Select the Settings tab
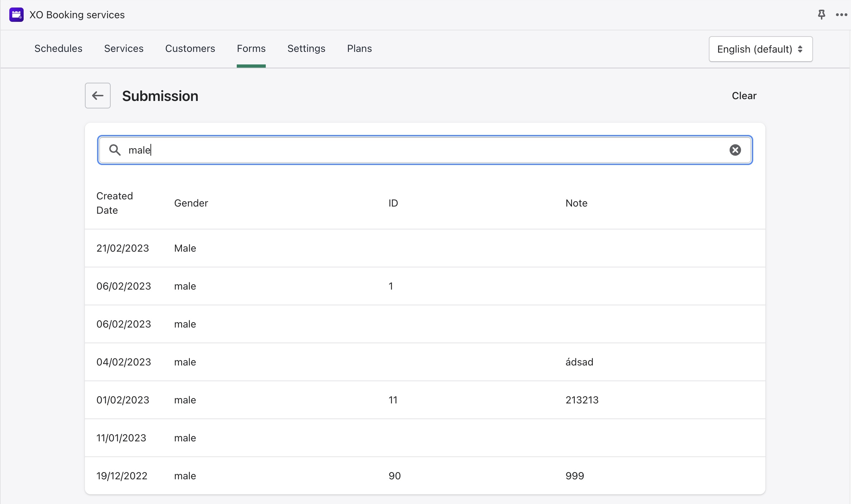Viewport: 851px width, 504px height. (x=306, y=49)
